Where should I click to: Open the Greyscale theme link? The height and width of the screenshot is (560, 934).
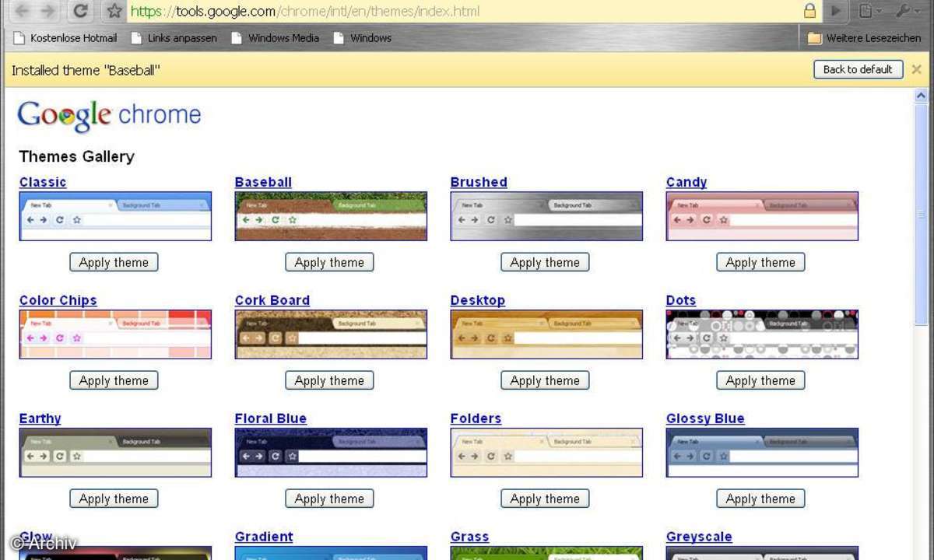pos(699,537)
